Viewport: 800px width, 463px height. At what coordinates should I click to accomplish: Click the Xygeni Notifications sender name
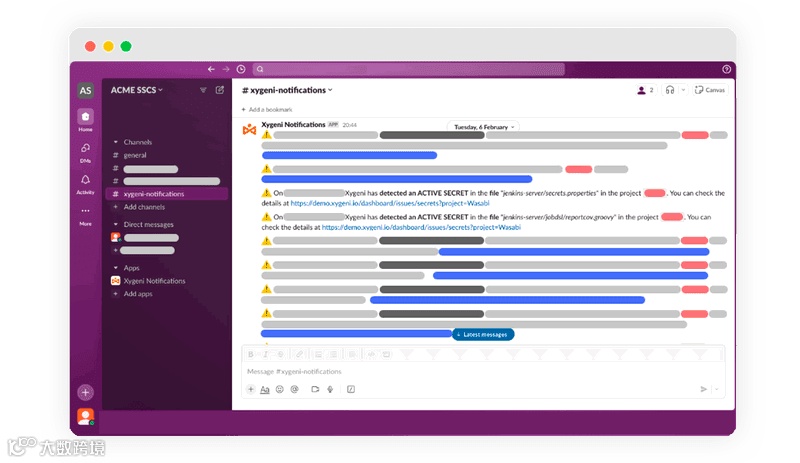pos(293,124)
